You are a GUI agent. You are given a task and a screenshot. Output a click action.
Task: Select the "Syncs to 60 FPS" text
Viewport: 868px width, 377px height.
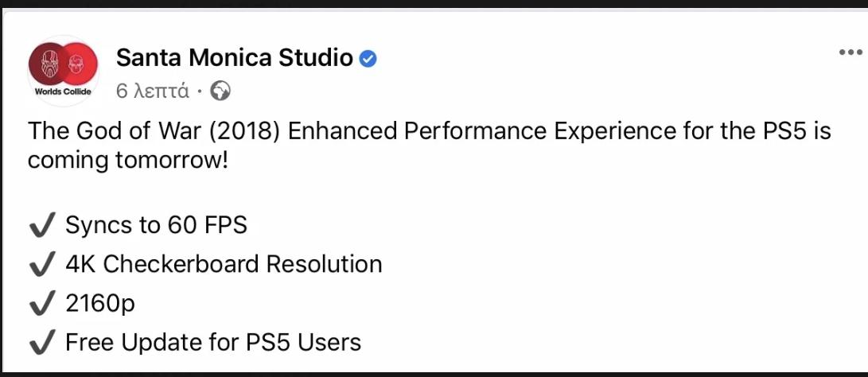(156, 225)
